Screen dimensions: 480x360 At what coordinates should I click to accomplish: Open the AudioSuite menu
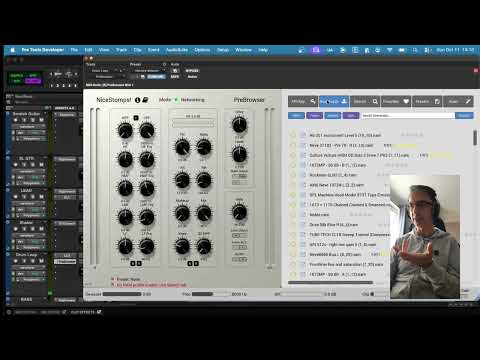(x=177, y=50)
